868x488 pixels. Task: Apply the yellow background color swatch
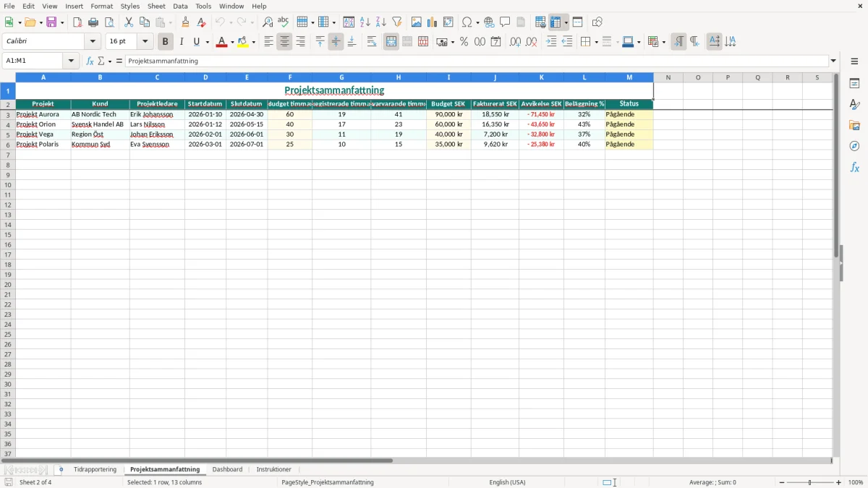(x=242, y=42)
